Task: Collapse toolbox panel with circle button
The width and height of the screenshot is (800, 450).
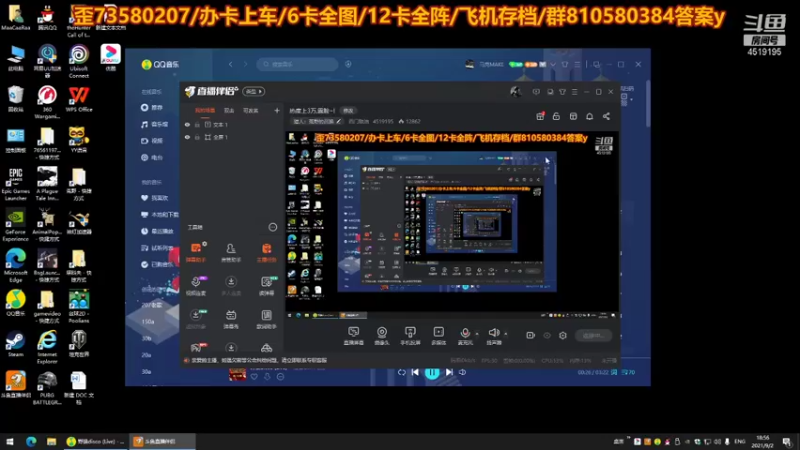Action: point(273,227)
